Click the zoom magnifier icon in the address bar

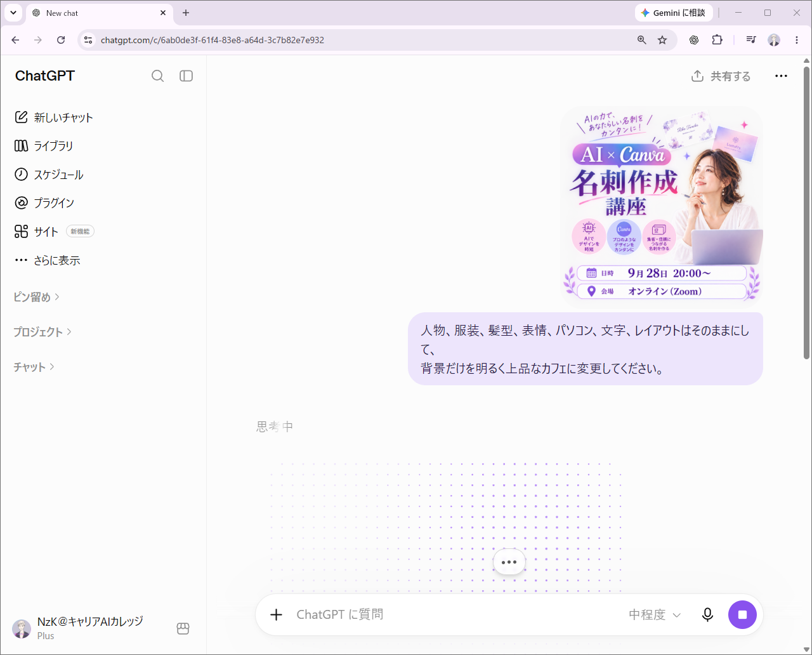coord(642,40)
